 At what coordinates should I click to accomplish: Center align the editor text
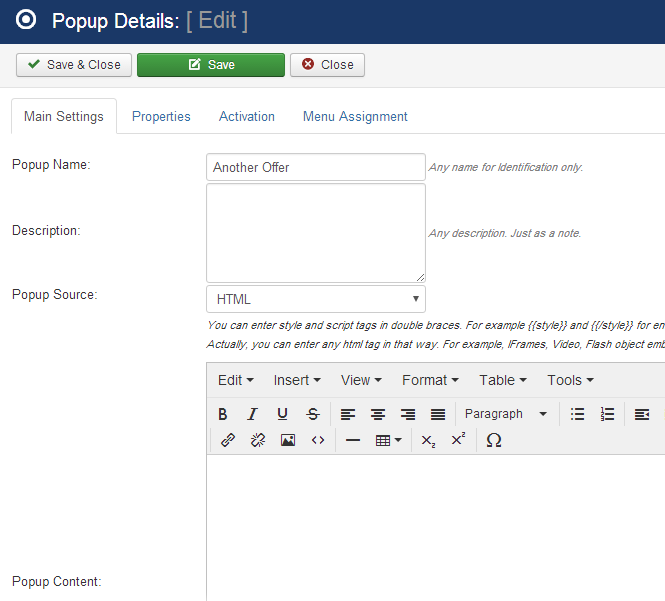point(378,414)
